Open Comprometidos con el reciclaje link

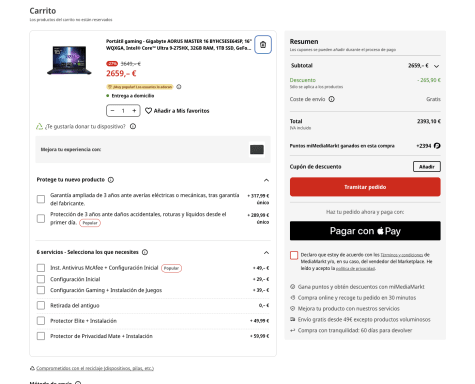(x=95, y=368)
